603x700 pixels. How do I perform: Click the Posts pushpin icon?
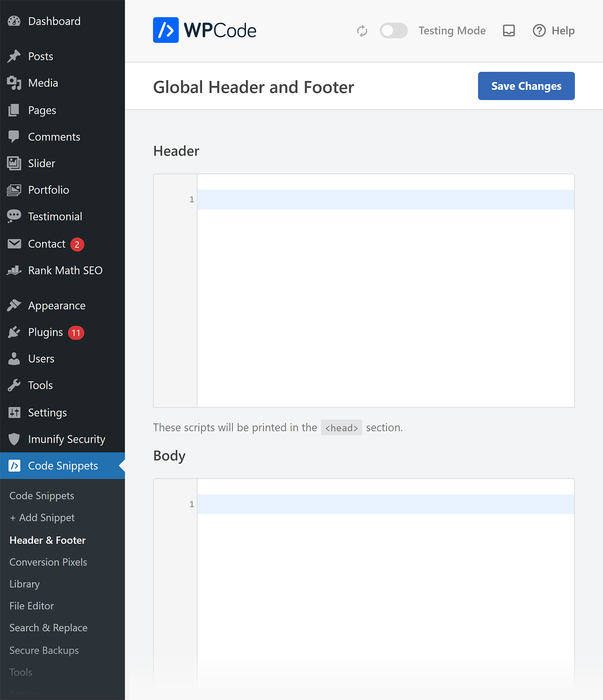14,56
